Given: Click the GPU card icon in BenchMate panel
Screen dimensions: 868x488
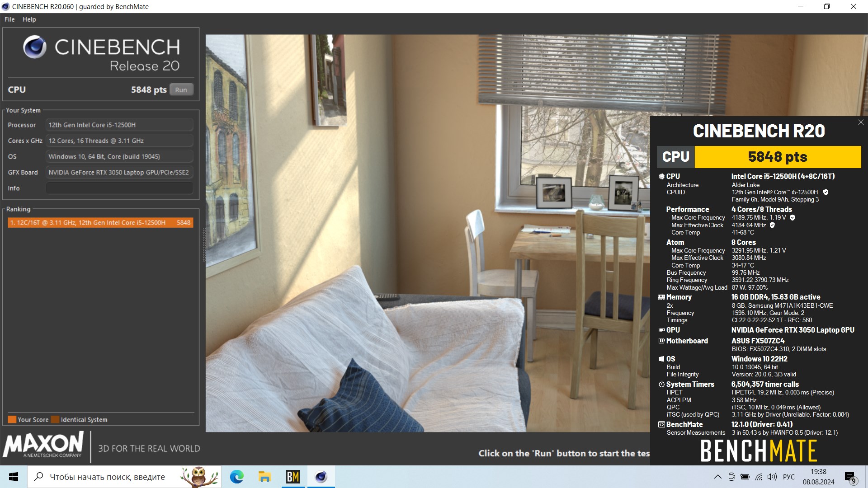Looking at the screenshot, I should pyautogui.click(x=661, y=330).
